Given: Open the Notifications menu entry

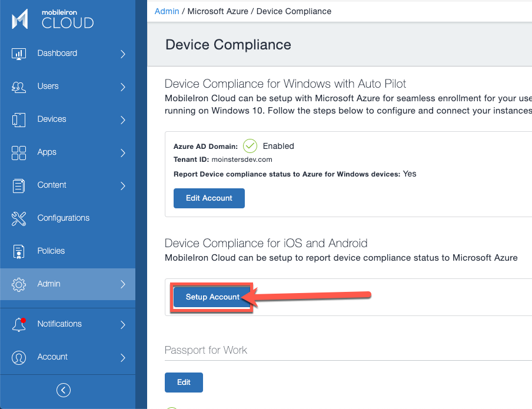Looking at the screenshot, I should (59, 324).
